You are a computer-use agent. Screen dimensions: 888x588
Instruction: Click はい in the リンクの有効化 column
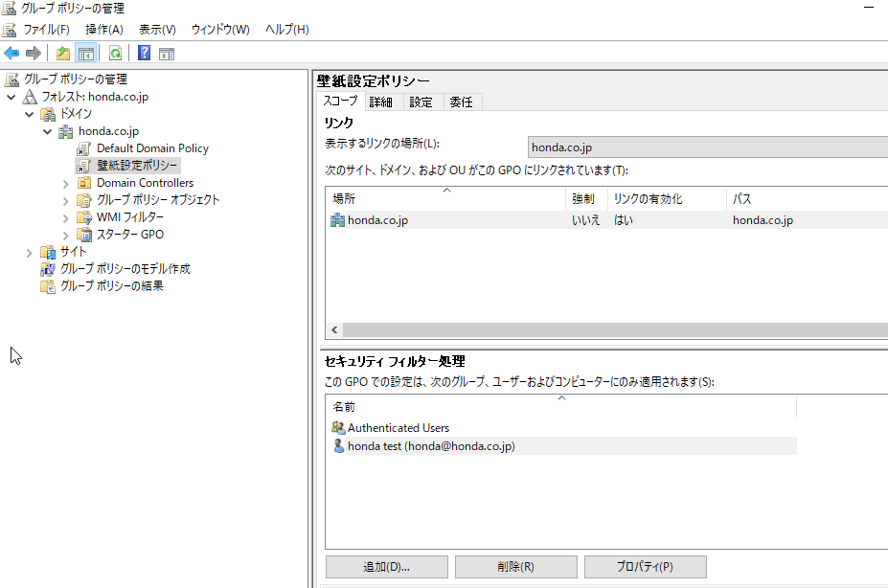[623, 220]
